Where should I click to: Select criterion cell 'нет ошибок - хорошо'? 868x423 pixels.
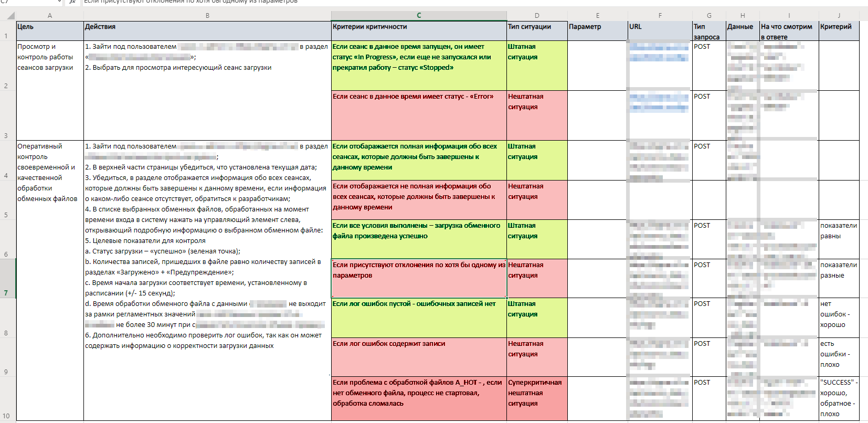839,318
